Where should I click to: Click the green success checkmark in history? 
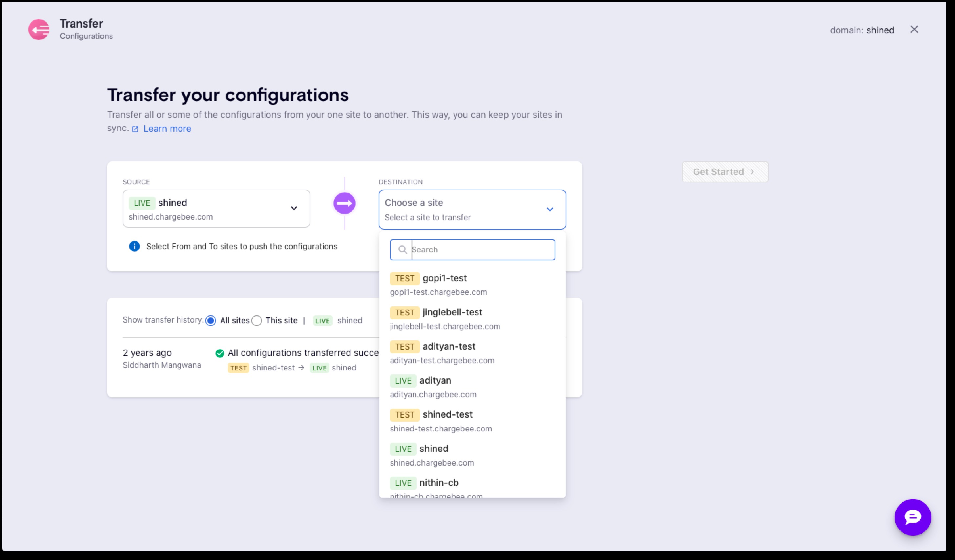(x=220, y=353)
